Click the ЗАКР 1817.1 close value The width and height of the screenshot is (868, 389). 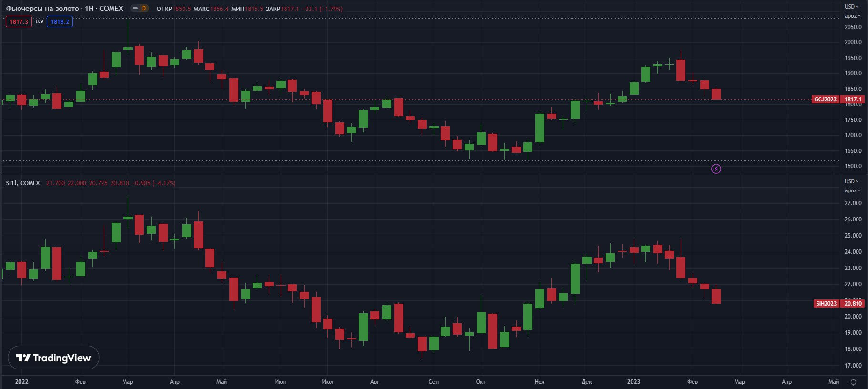click(x=282, y=9)
